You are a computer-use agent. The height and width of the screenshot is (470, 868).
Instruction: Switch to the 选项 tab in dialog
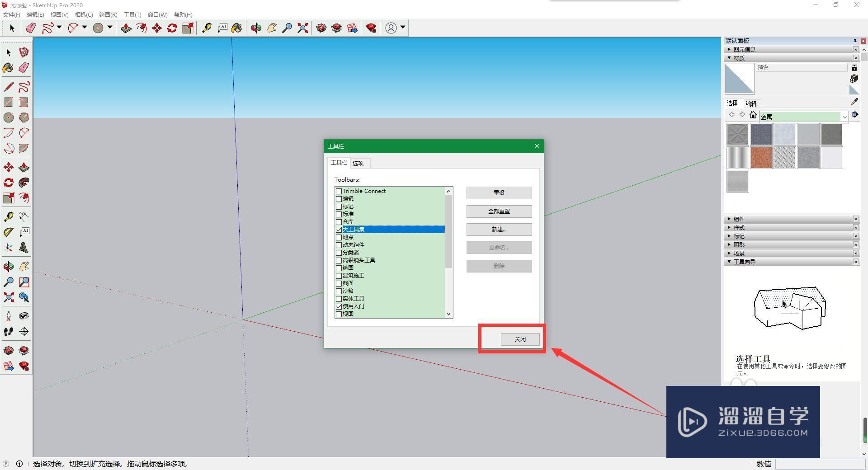[358, 163]
